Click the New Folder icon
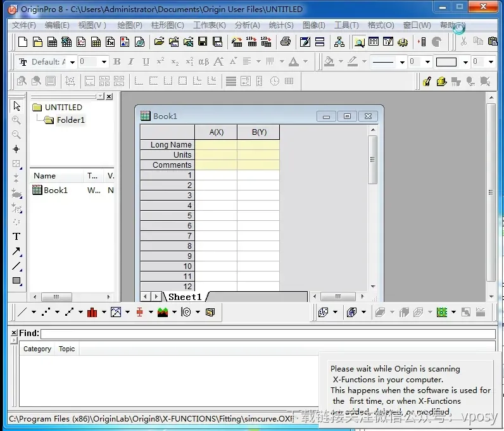The height and width of the screenshot is (431, 504). pos(37,42)
